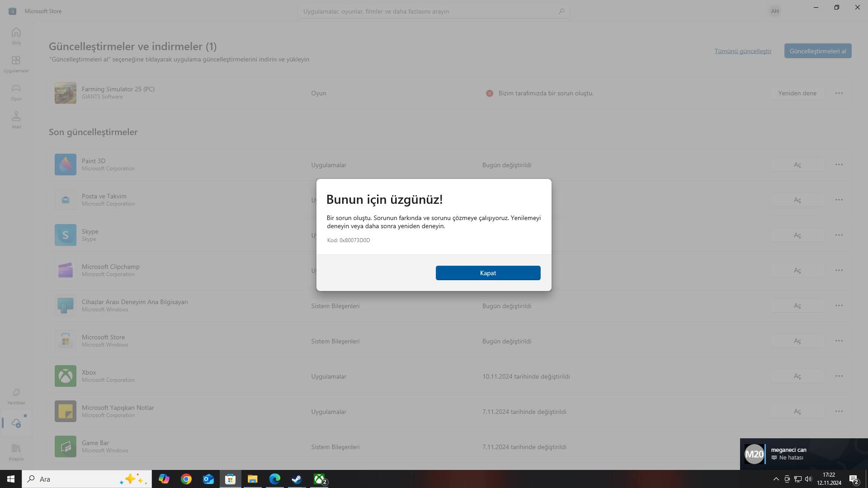The width and height of the screenshot is (868, 488).
Task: Open Farming Simulator 25 thumbnail
Action: (x=66, y=93)
